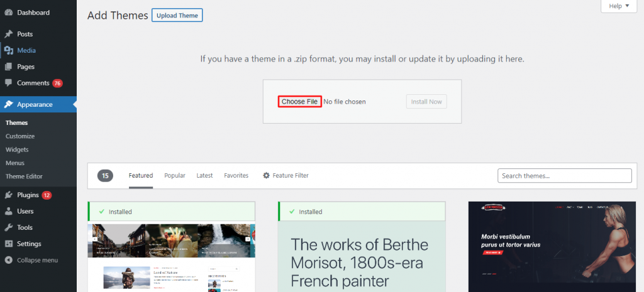Go to Media menu item
This screenshot has width=644, height=292.
pos(38,50)
